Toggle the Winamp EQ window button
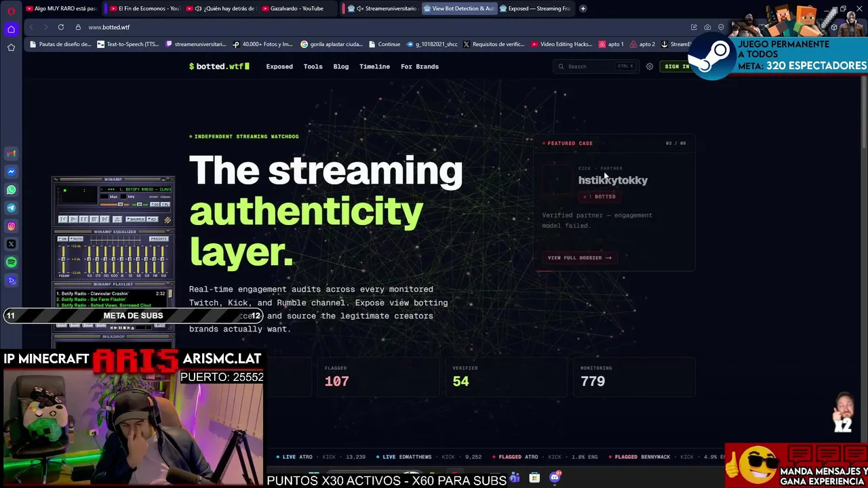The image size is (868, 488). (155, 204)
